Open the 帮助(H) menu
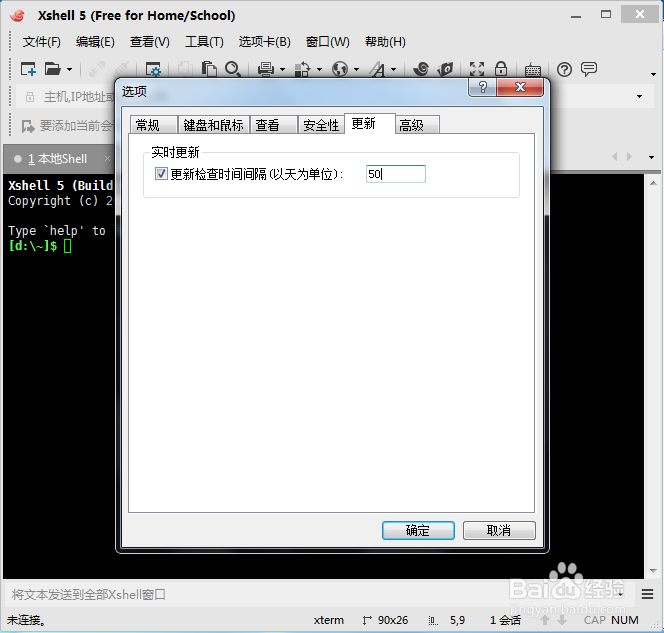Viewport: 664px width, 633px height. coord(385,42)
